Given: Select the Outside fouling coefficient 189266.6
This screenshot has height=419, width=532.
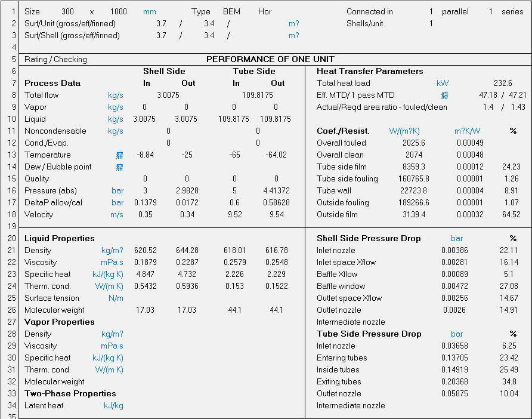Looking at the screenshot, I should [x=413, y=203].
